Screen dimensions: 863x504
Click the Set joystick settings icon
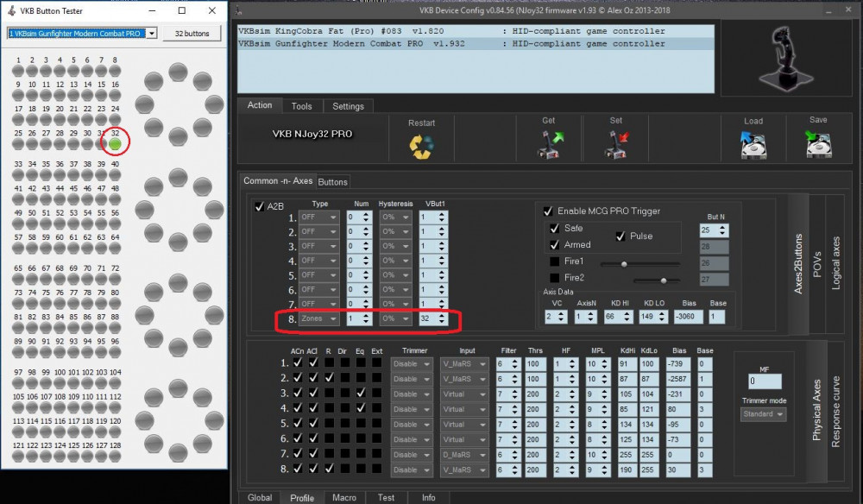coord(615,144)
